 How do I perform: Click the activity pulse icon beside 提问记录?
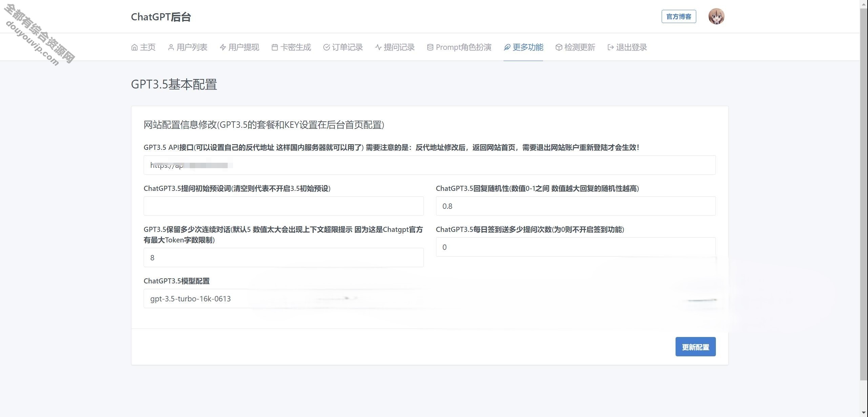[378, 47]
